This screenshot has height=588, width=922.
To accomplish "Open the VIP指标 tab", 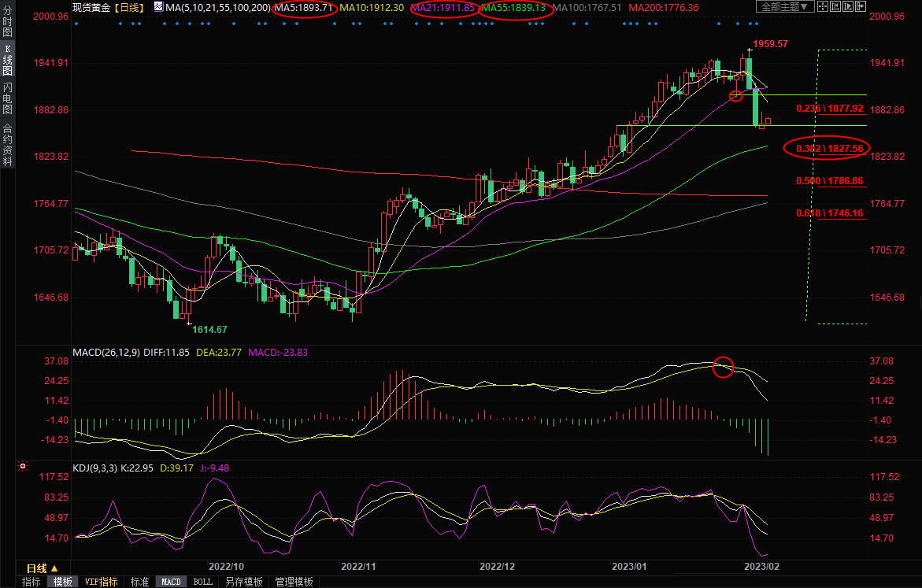I will tap(102, 582).
